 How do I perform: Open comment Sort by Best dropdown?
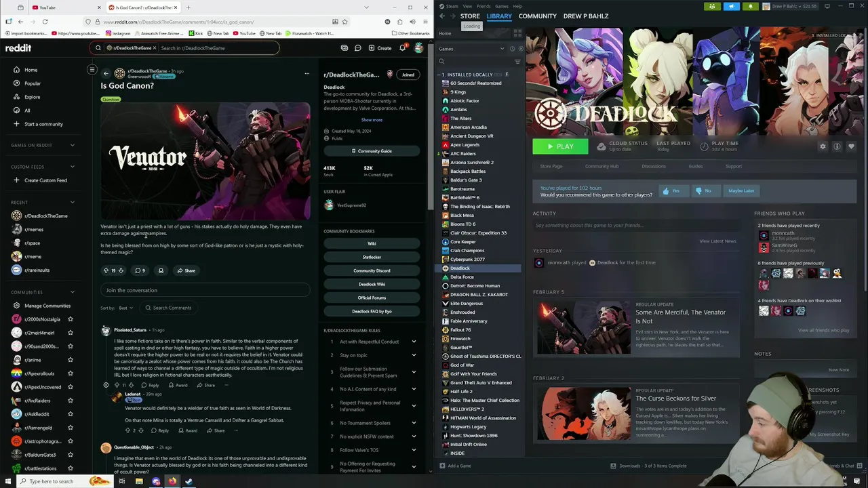(125, 308)
